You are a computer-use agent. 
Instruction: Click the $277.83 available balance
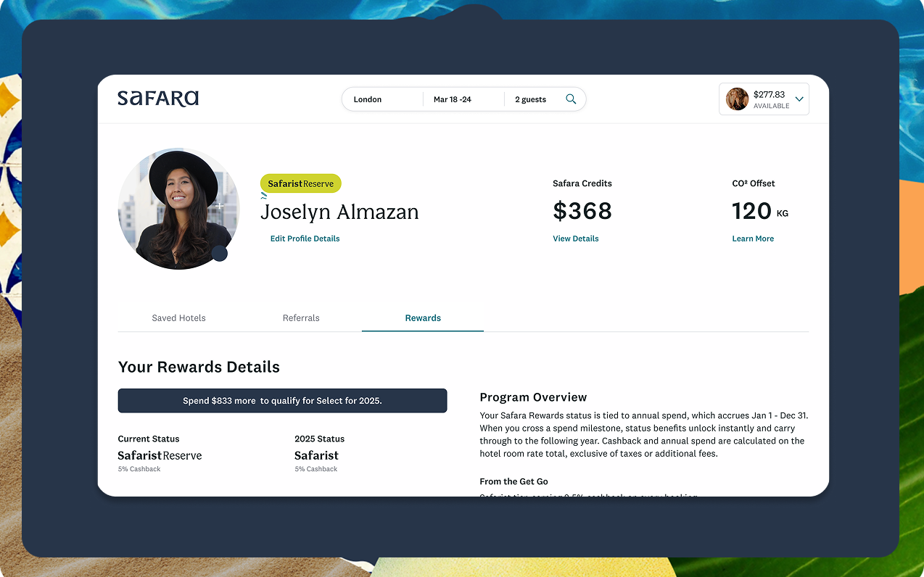[x=771, y=99]
